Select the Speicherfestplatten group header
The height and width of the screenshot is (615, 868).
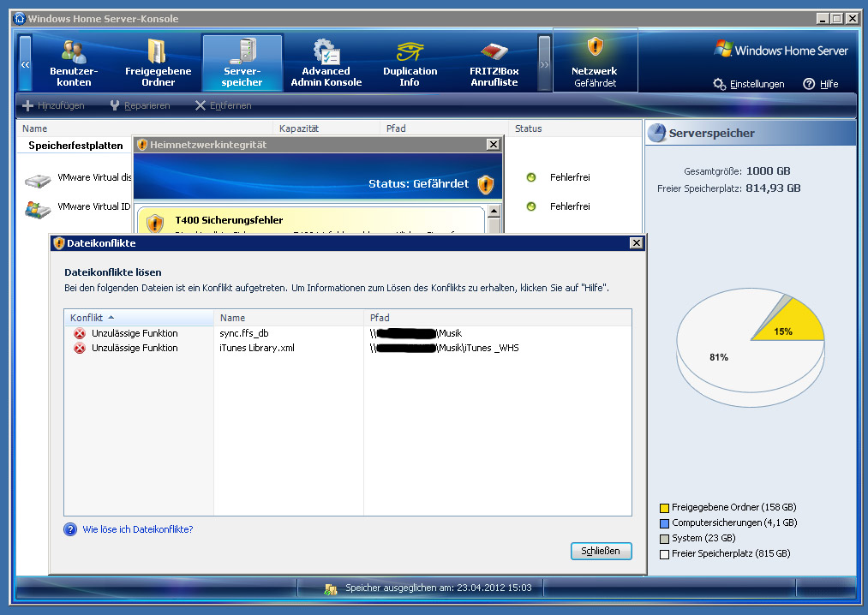(76, 146)
